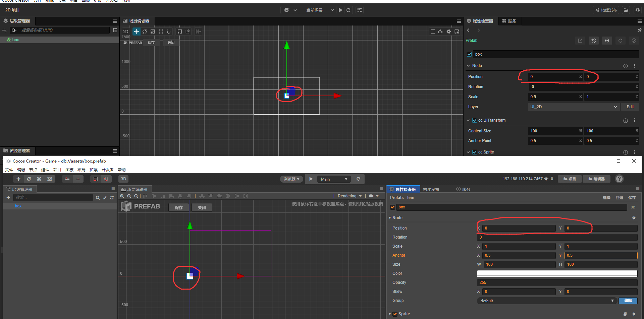Collapse the cc.UITransform section

click(x=468, y=120)
